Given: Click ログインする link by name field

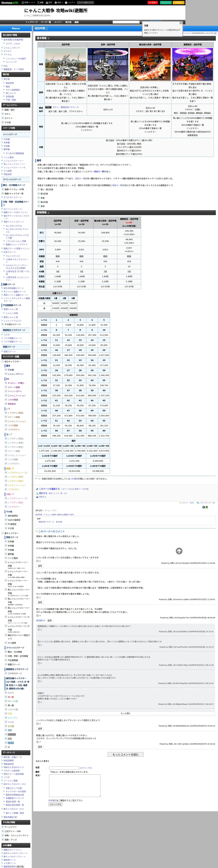Looking at the screenshot, I should click(86, 768).
